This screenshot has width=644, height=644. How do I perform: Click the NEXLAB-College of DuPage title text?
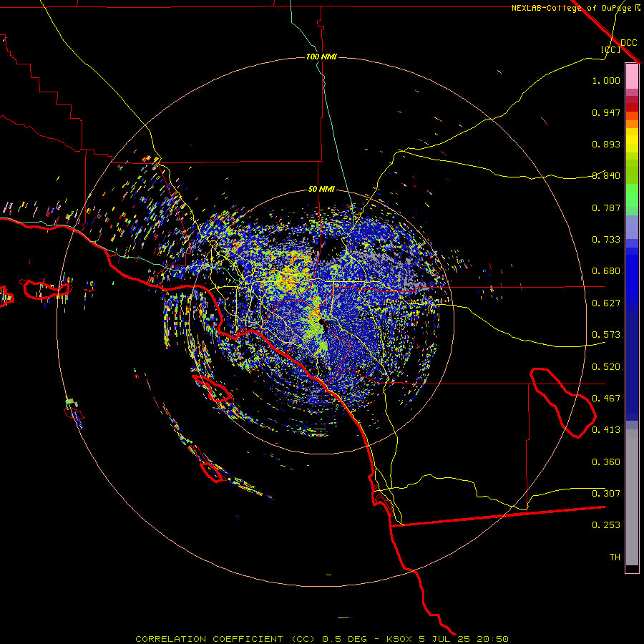[x=571, y=8]
